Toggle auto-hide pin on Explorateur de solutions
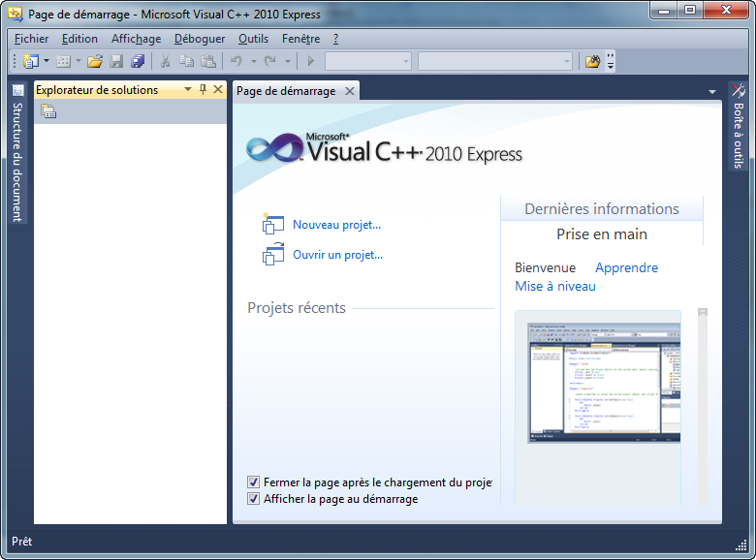The width and height of the screenshot is (756, 560). pyautogui.click(x=203, y=90)
